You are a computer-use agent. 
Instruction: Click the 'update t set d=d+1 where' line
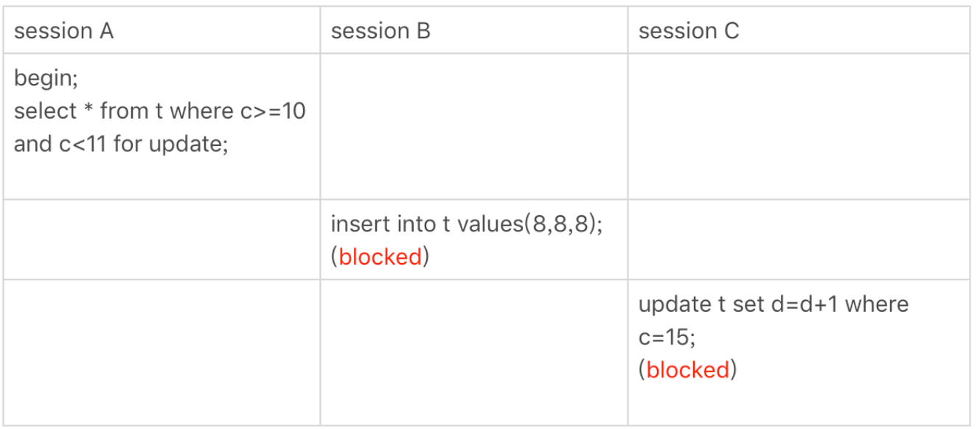coord(774,304)
